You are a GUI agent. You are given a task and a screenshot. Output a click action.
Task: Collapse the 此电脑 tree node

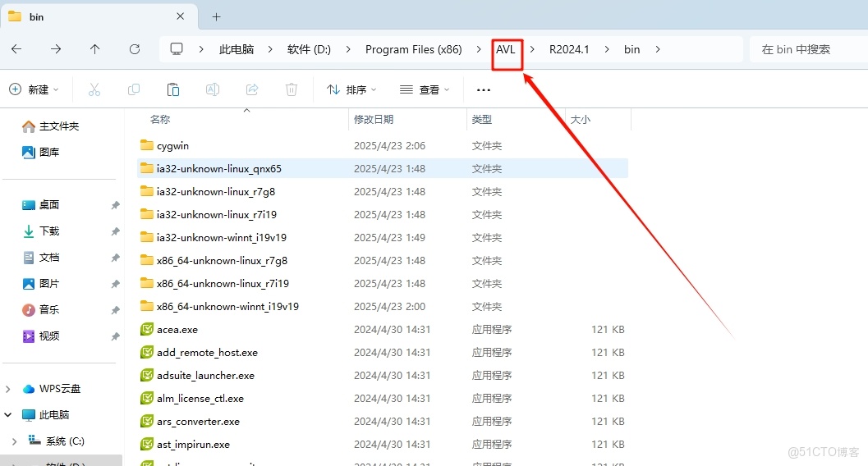[x=7, y=414]
